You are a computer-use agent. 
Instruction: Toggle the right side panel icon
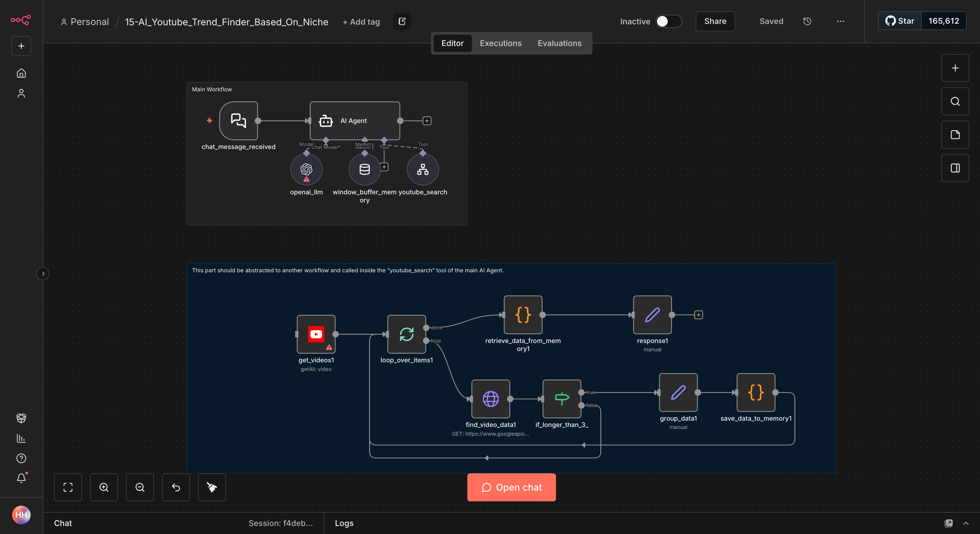pos(955,168)
